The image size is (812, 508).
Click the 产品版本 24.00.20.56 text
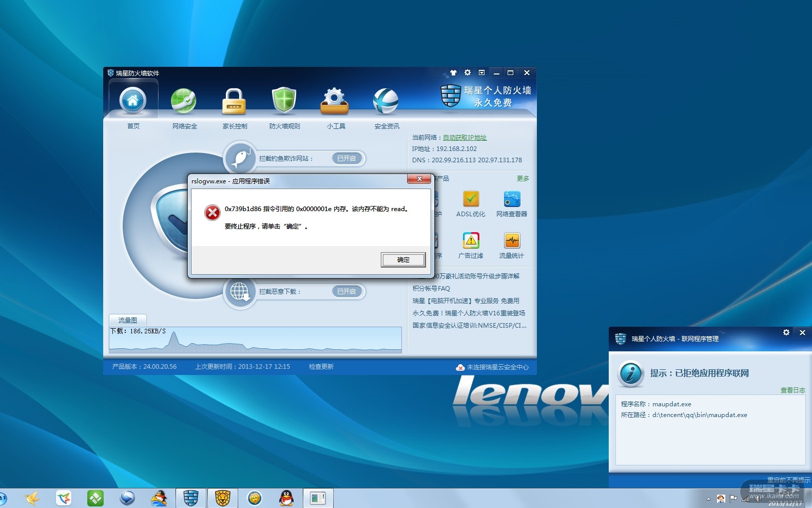[144, 367]
